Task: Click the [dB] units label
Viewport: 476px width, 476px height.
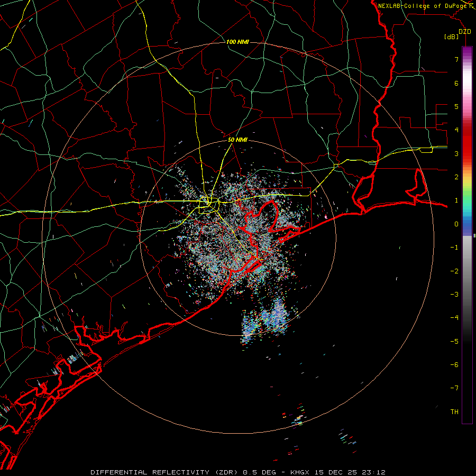Action: click(452, 37)
